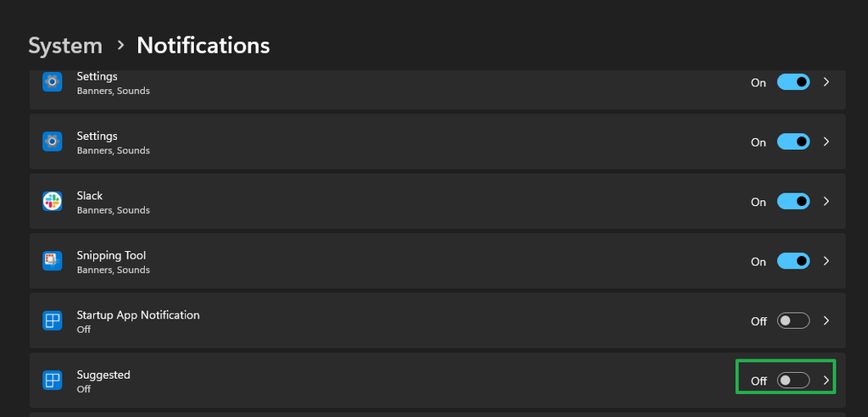Expand the second Settings row chevron
Viewport: 868px width, 417px height.
tap(826, 142)
